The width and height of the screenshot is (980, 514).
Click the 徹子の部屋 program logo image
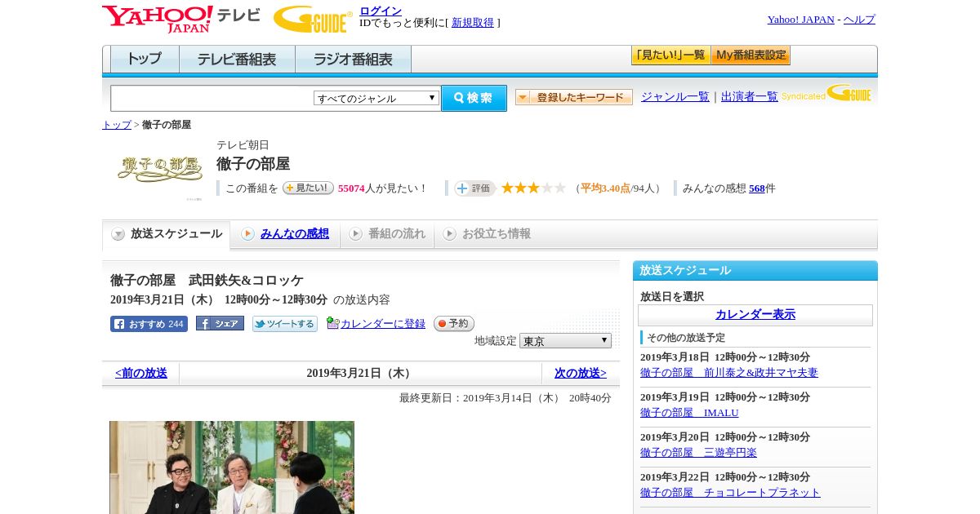click(x=160, y=168)
